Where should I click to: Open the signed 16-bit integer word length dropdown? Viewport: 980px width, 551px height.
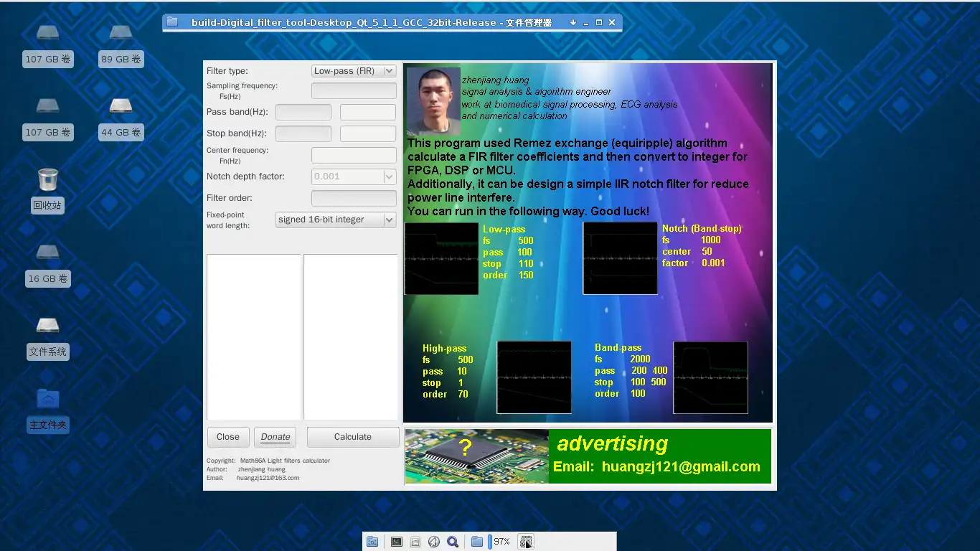point(336,220)
